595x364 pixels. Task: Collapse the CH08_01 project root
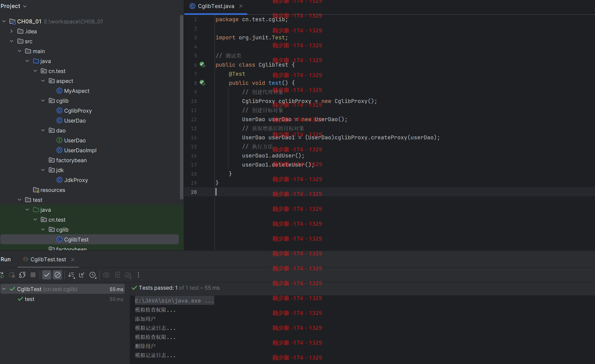(x=4, y=21)
